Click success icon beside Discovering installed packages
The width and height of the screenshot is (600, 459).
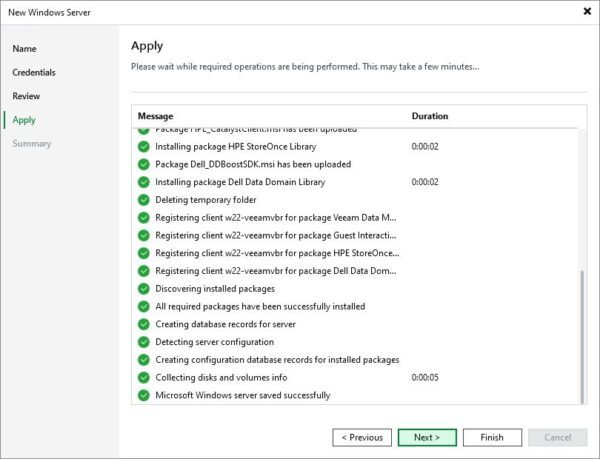(143, 289)
